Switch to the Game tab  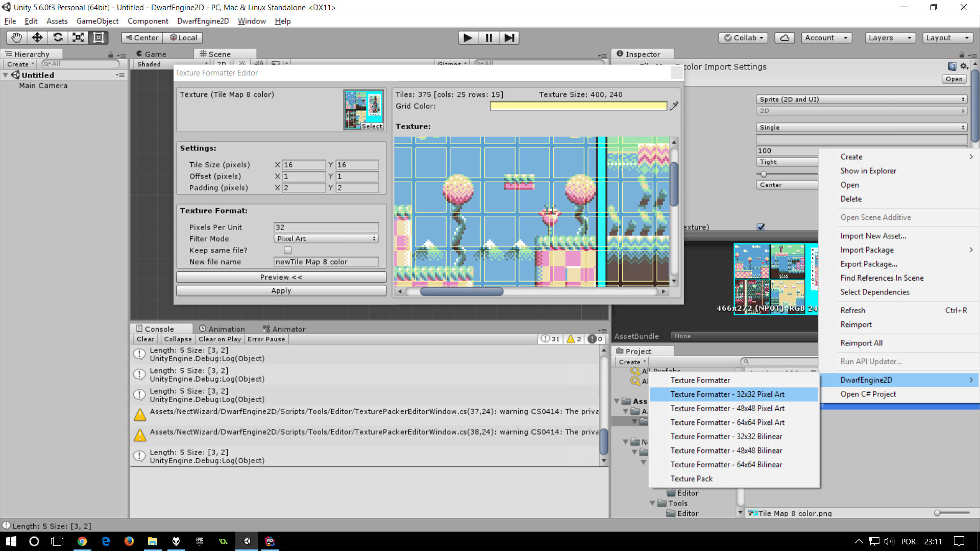151,54
